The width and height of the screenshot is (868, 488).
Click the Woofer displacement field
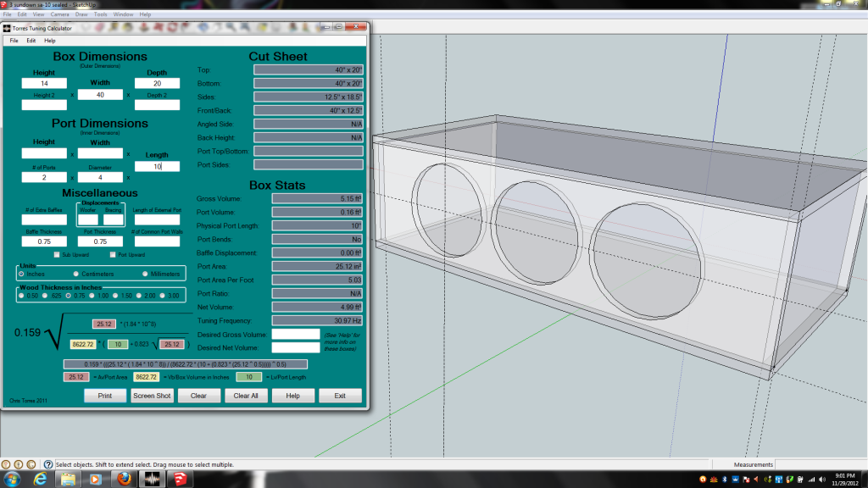pyautogui.click(x=88, y=219)
